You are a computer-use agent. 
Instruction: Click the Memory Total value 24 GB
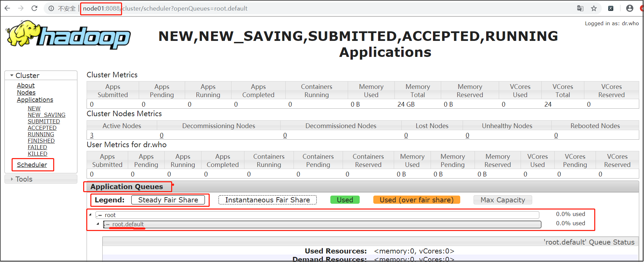click(406, 104)
